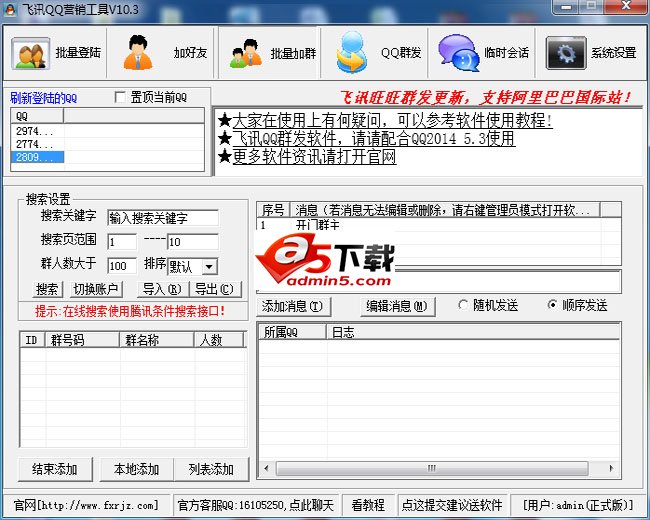Open the 官网 www.fxrjz.com status link

pyautogui.click(x=86, y=505)
